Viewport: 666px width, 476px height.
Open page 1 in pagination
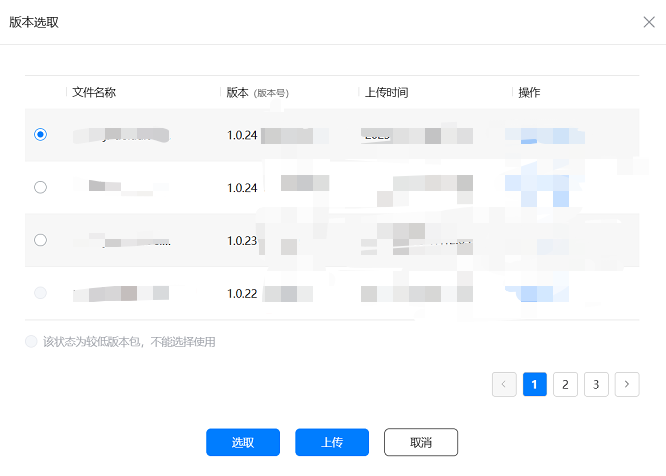tap(535, 384)
